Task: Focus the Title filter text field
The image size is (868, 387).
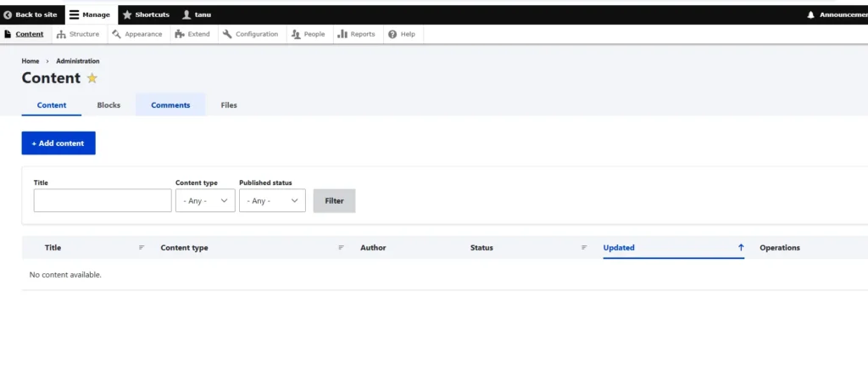Action: (x=103, y=200)
